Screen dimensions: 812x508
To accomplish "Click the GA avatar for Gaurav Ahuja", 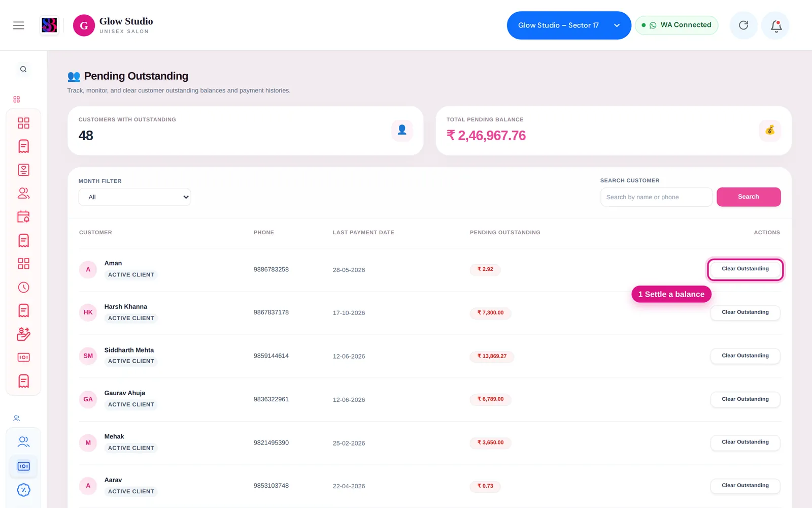I will pos(88,399).
